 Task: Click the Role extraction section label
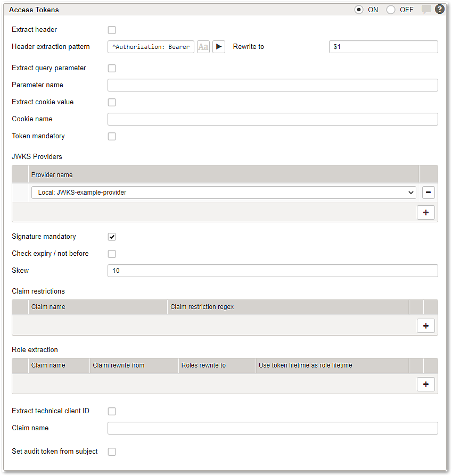click(35, 350)
